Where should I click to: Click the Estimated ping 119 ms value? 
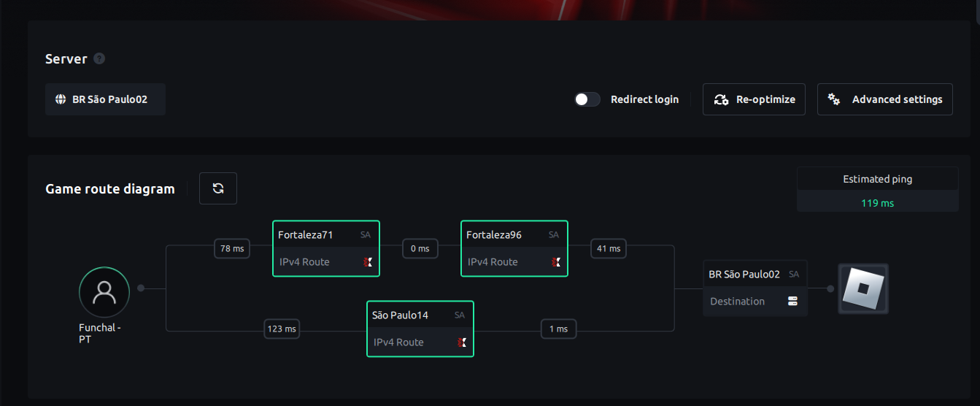877,203
